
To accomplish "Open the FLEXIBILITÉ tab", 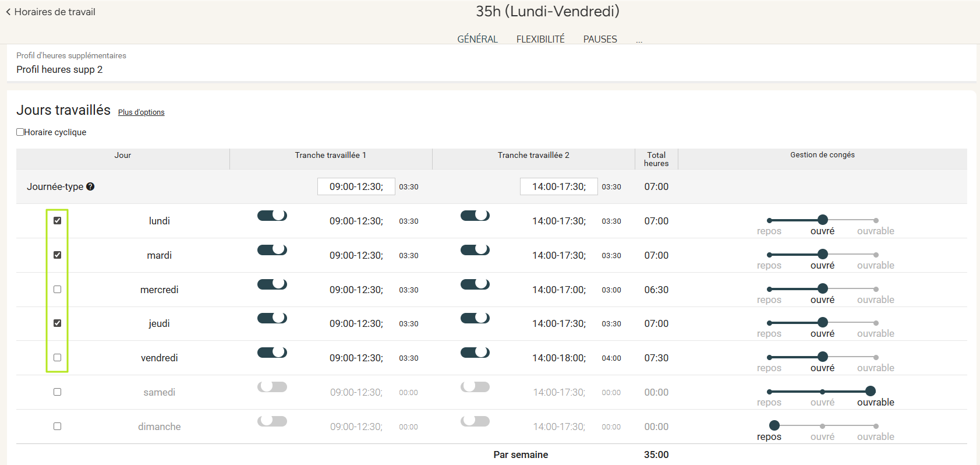I will pos(540,39).
